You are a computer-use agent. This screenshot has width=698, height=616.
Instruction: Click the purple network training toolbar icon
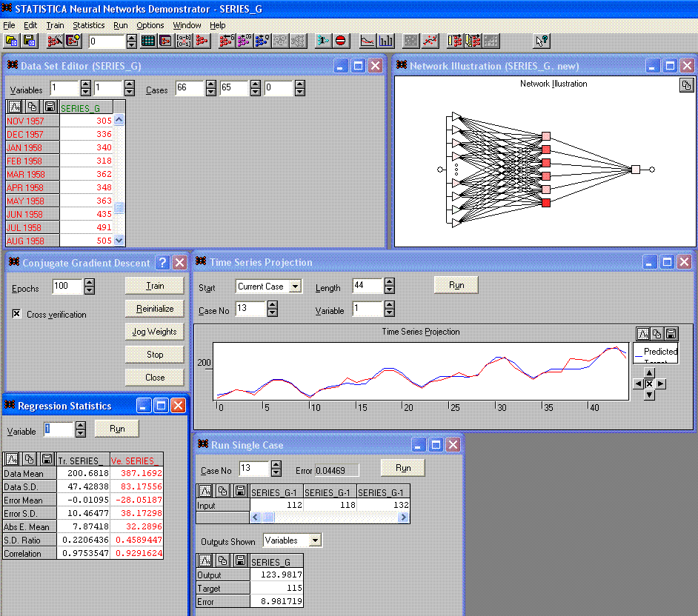click(245, 41)
